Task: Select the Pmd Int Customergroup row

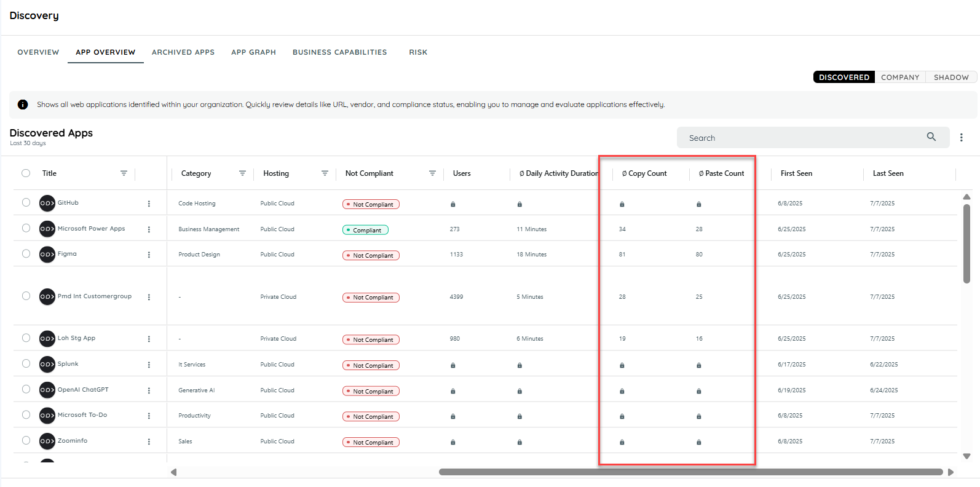Action: [x=26, y=296]
